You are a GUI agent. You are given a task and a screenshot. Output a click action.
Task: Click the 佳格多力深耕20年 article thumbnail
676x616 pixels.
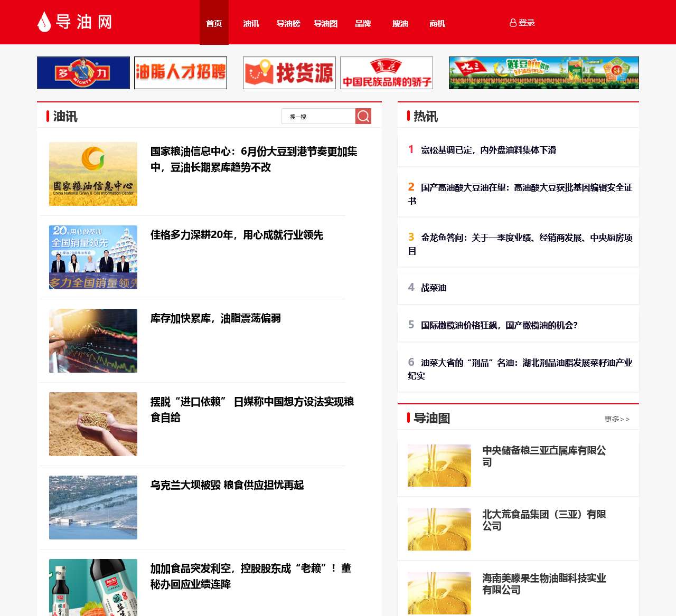point(92,257)
